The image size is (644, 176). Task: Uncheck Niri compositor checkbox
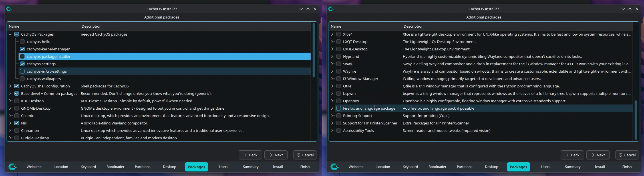17,123
